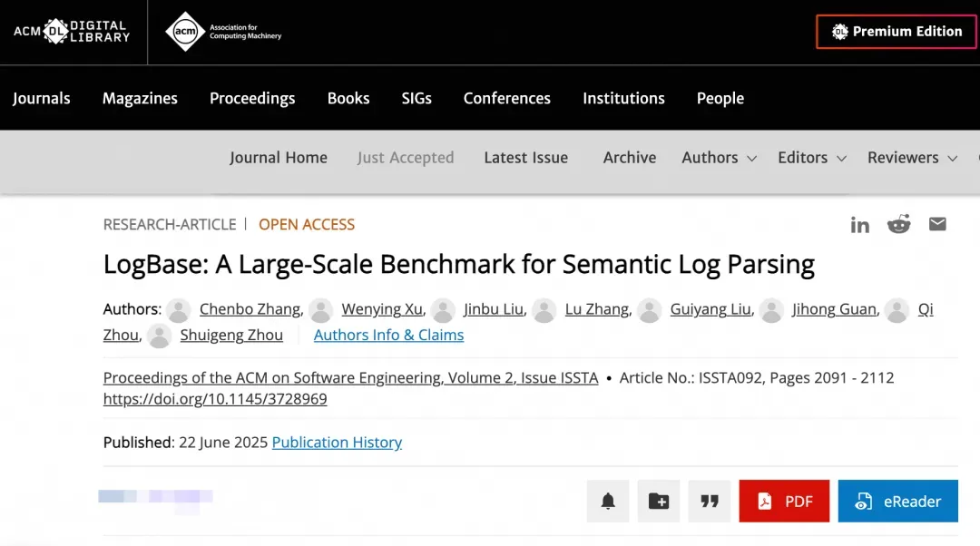
Task: Click Shuigeng Zhou's avatar icon
Action: 160,336
